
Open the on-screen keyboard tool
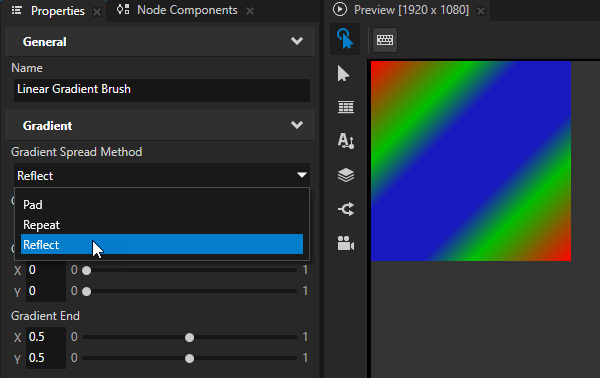(x=385, y=40)
